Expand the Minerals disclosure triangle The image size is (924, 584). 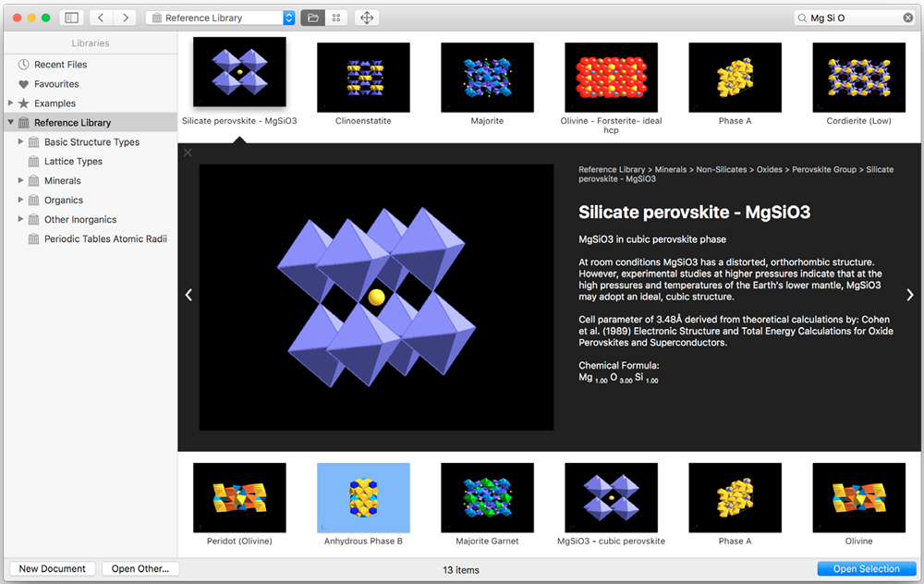click(x=20, y=180)
